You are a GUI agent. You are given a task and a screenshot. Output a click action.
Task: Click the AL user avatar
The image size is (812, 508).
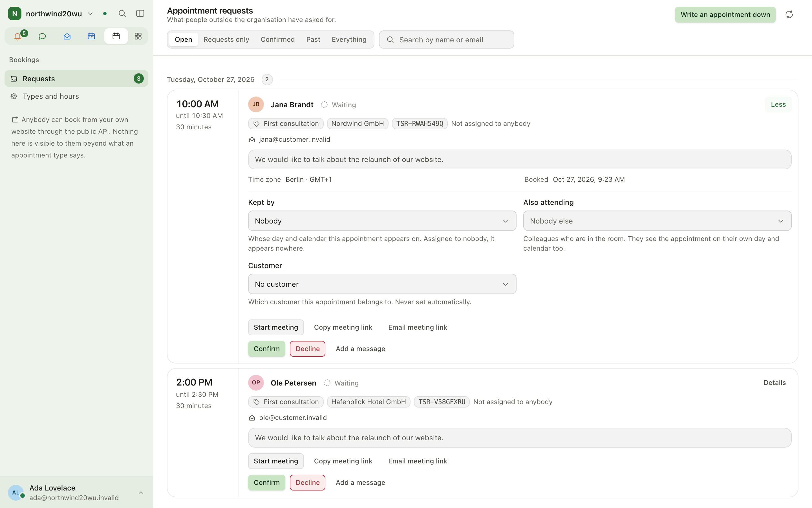click(x=16, y=492)
